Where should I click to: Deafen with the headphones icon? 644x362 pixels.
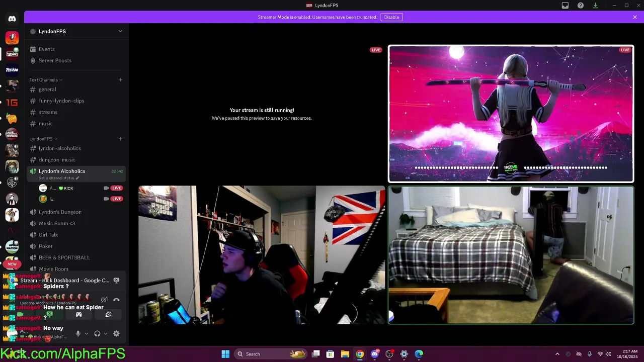click(x=97, y=333)
